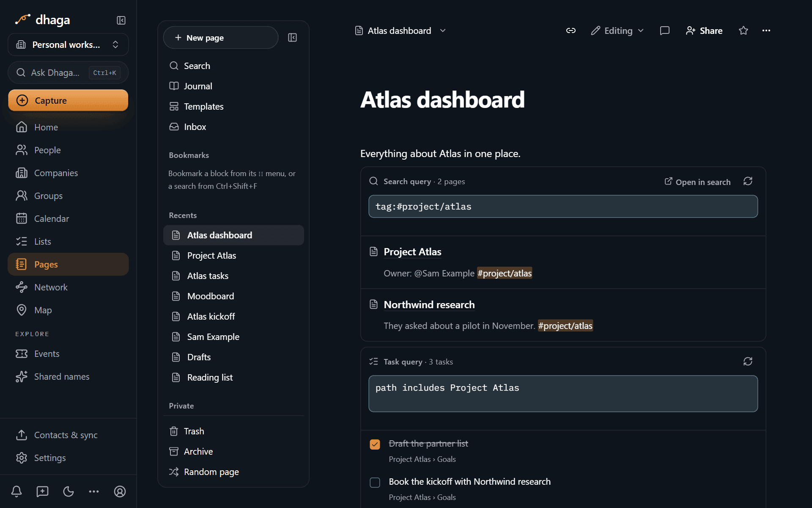Open Northwind research search result
The height and width of the screenshot is (508, 812).
(429, 305)
